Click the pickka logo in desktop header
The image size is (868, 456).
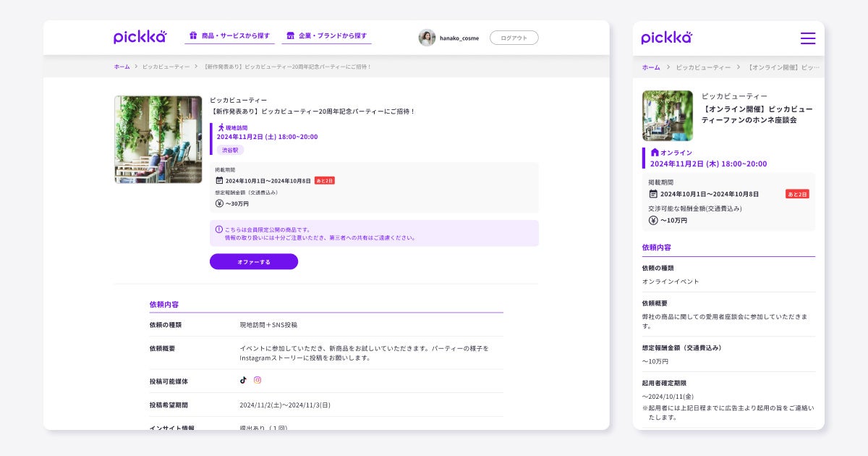coord(140,37)
